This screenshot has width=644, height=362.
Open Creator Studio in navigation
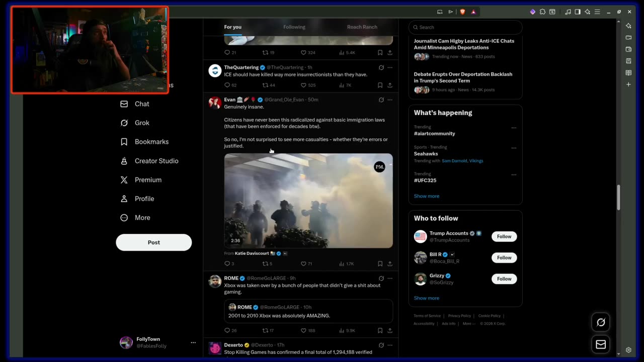[x=149, y=161]
